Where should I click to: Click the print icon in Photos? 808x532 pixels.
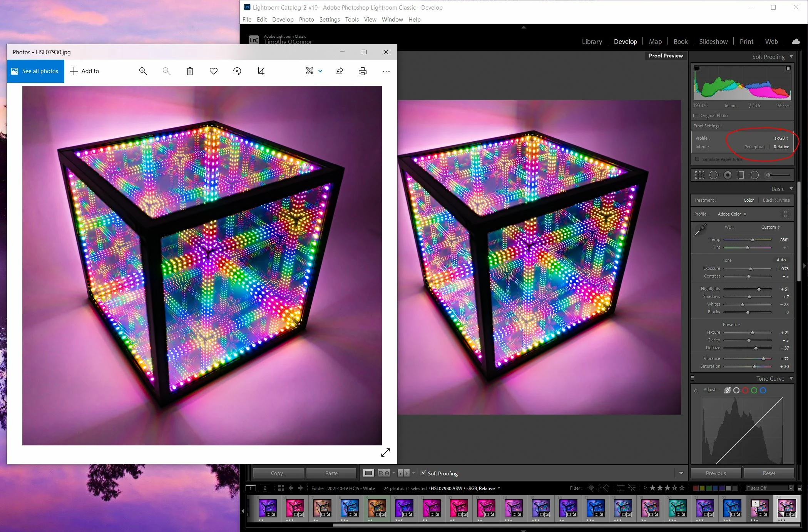pyautogui.click(x=363, y=71)
